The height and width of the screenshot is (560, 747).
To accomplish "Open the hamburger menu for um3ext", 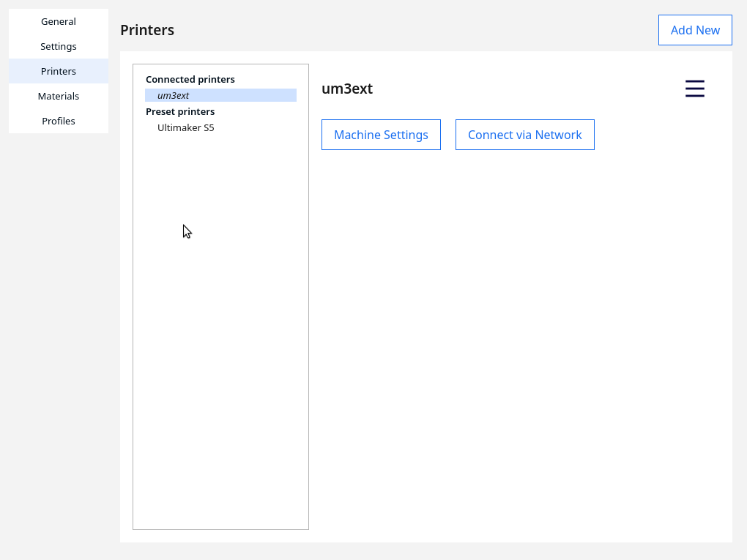I will pos(694,89).
